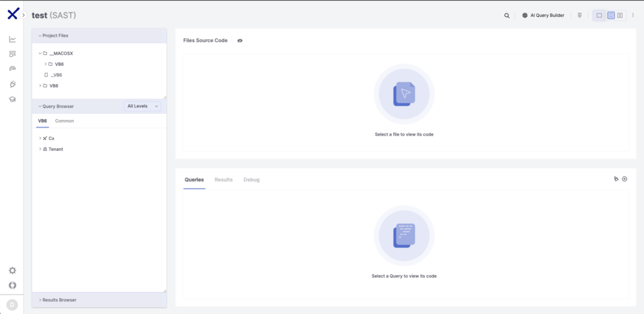
Task: Click the __MACOSX folder icon
Action: coord(45,53)
